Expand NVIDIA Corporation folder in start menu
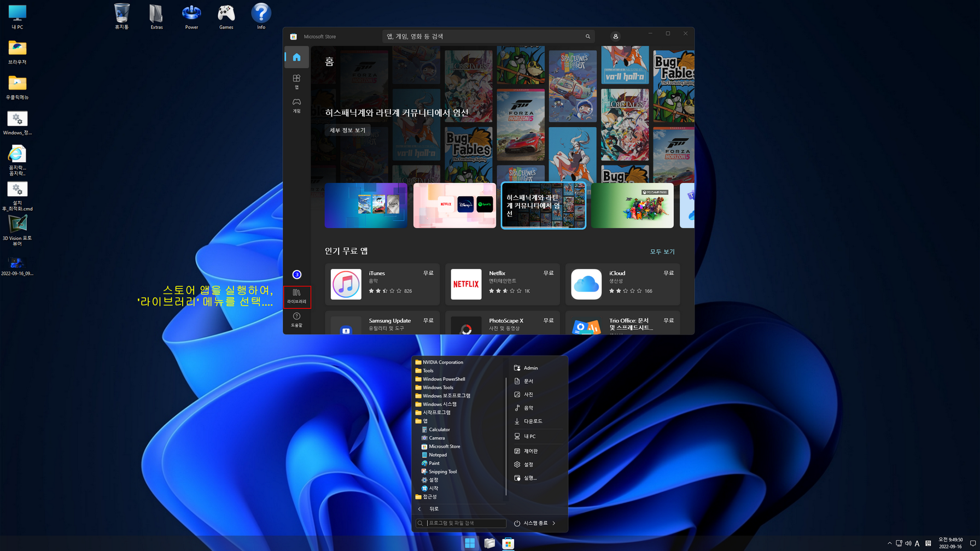The height and width of the screenshot is (551, 980). point(439,362)
